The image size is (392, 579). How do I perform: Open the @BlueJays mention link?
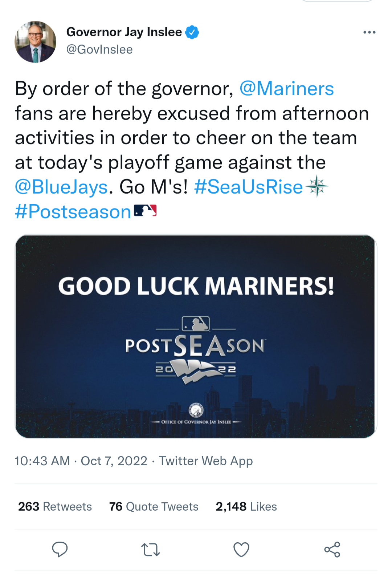[x=61, y=187]
